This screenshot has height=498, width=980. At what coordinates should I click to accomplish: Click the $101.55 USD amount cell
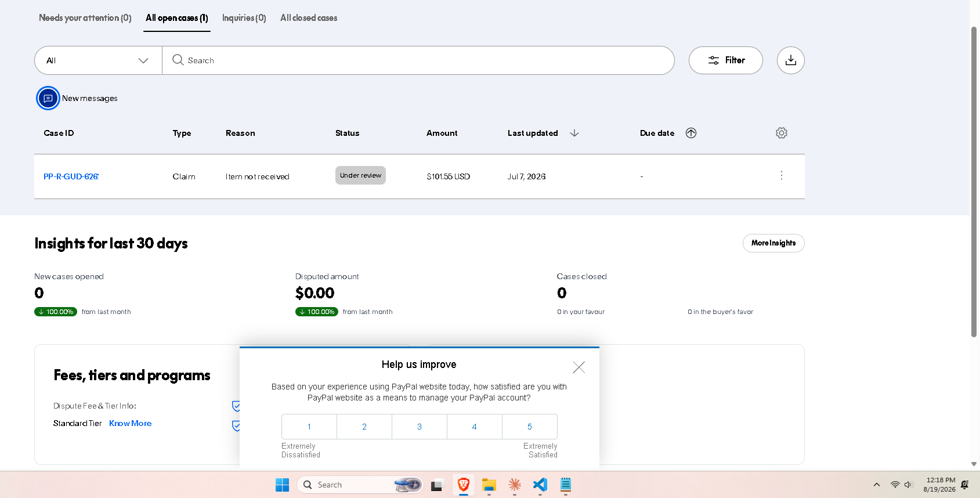point(449,176)
